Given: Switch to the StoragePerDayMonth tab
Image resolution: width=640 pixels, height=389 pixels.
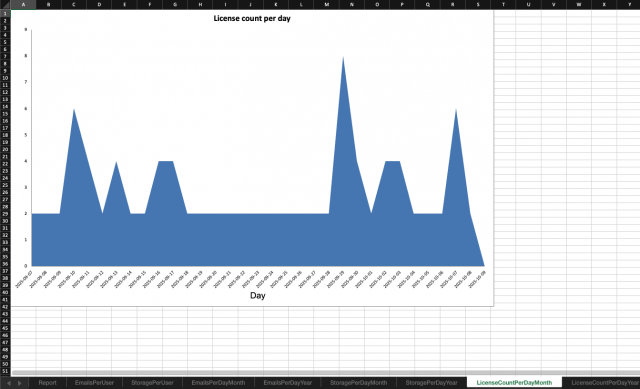Looking at the screenshot, I should point(358,383).
